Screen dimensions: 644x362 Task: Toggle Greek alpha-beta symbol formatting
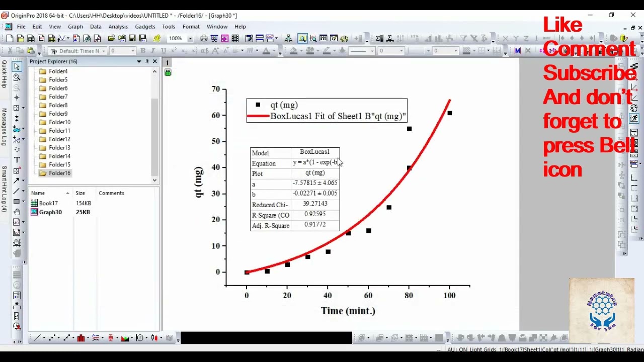click(205, 51)
